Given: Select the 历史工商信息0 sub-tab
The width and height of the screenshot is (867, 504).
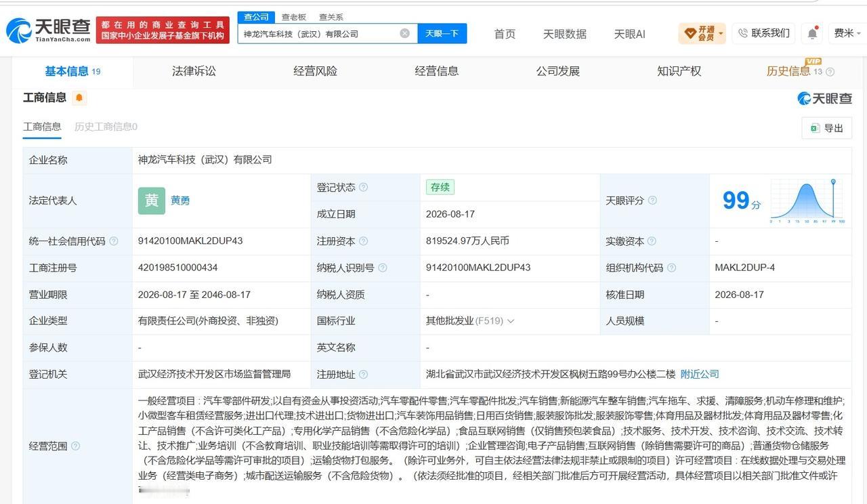Looking at the screenshot, I should pos(106,127).
